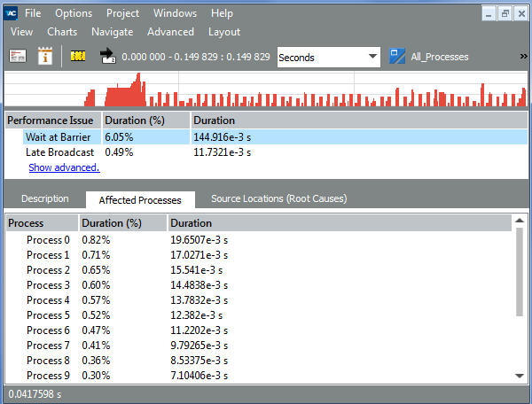Screen dimensions: 532x404
Task: Click the 11.7321e-3 s duration value
Action: click(x=223, y=152)
